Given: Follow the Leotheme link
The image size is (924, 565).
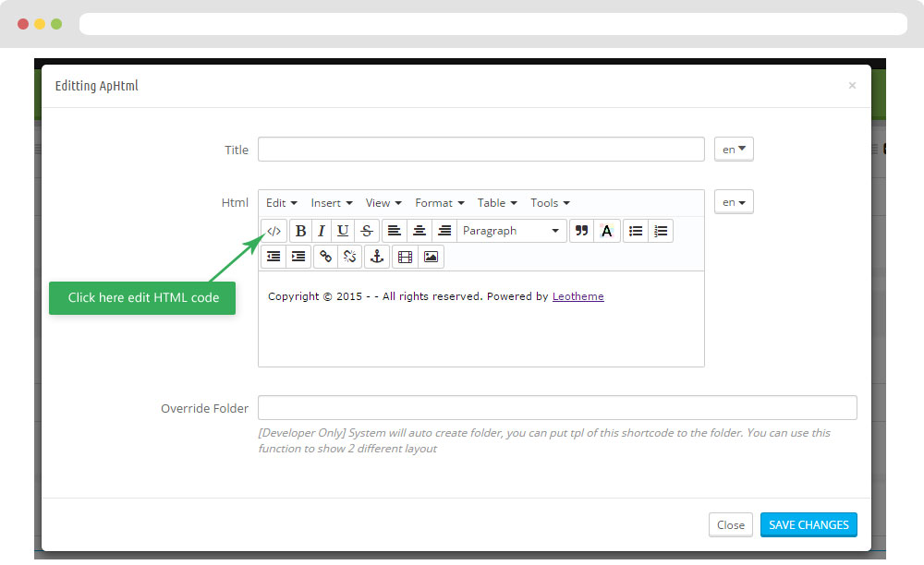Looking at the screenshot, I should click(577, 296).
